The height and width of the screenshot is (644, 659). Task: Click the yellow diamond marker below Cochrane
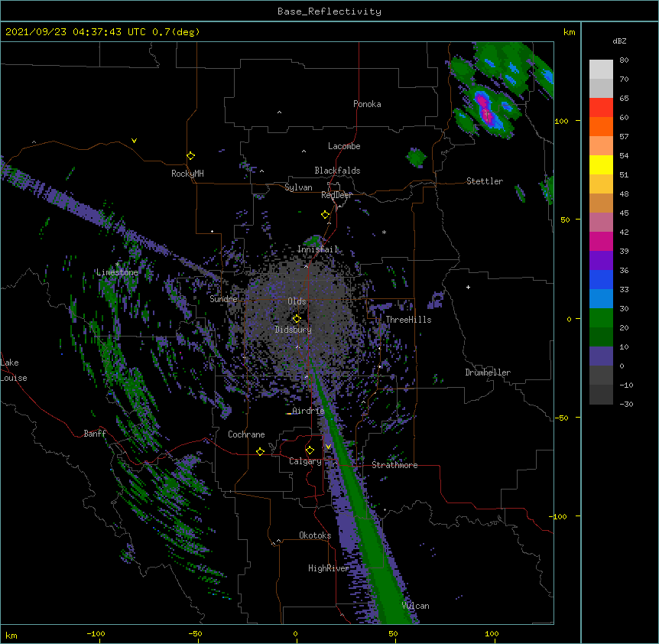click(x=260, y=451)
